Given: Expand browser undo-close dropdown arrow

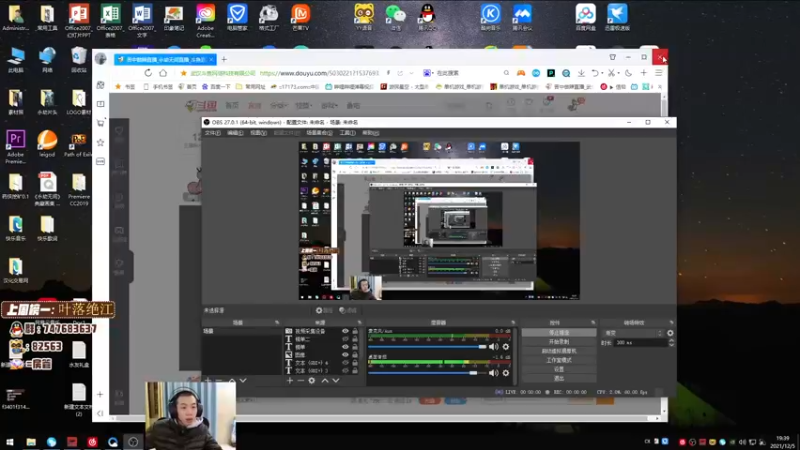Looking at the screenshot, I should (x=602, y=73).
